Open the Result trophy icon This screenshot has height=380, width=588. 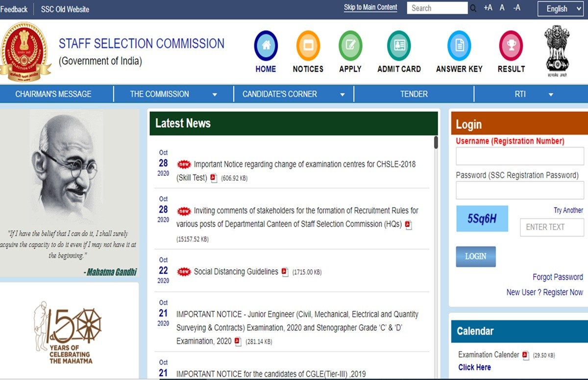511,46
